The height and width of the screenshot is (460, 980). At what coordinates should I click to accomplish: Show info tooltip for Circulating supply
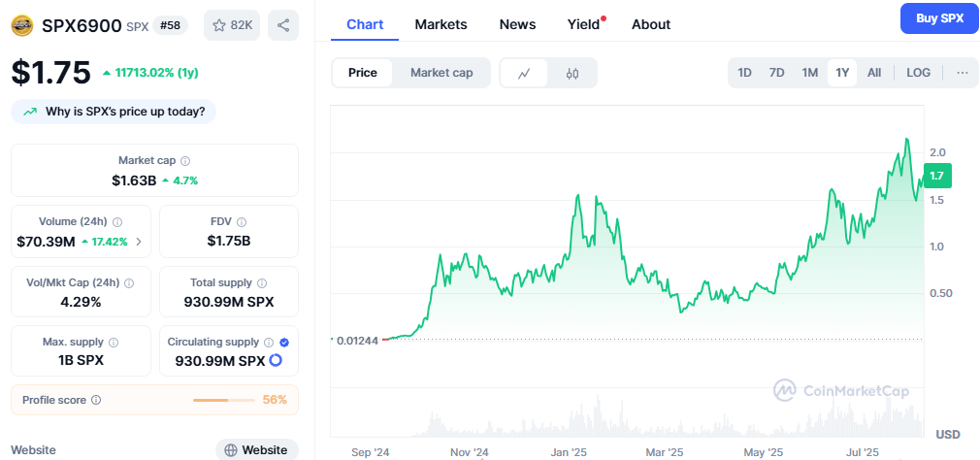click(269, 343)
